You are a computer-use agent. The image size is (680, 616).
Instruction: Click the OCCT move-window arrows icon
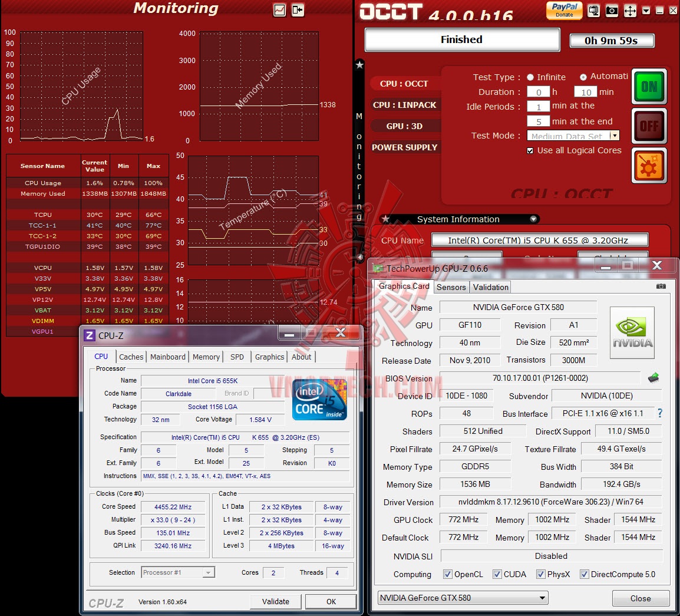point(630,11)
